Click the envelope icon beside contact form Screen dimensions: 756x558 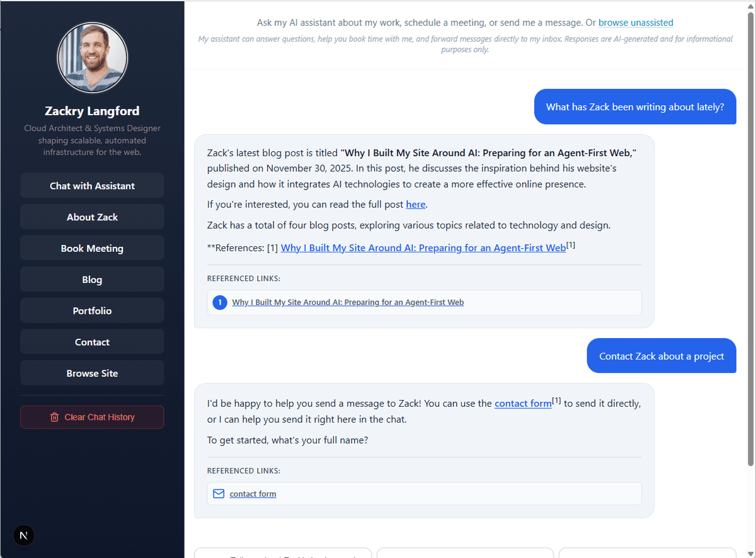pos(219,494)
